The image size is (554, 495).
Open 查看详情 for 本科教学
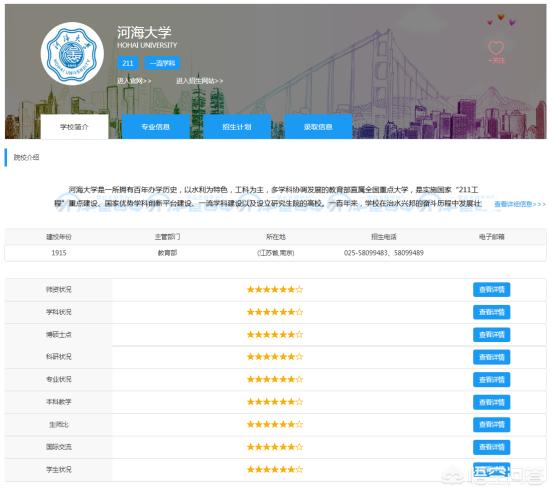coord(491,402)
